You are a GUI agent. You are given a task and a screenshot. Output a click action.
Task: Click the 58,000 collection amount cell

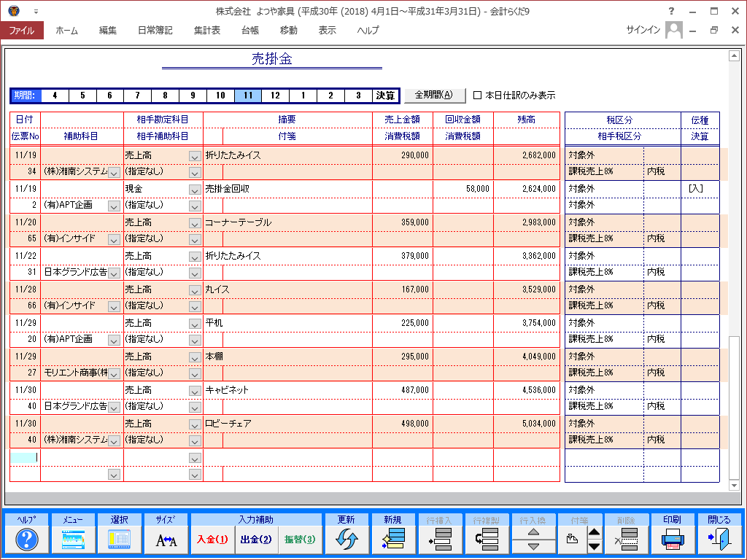tap(463, 189)
